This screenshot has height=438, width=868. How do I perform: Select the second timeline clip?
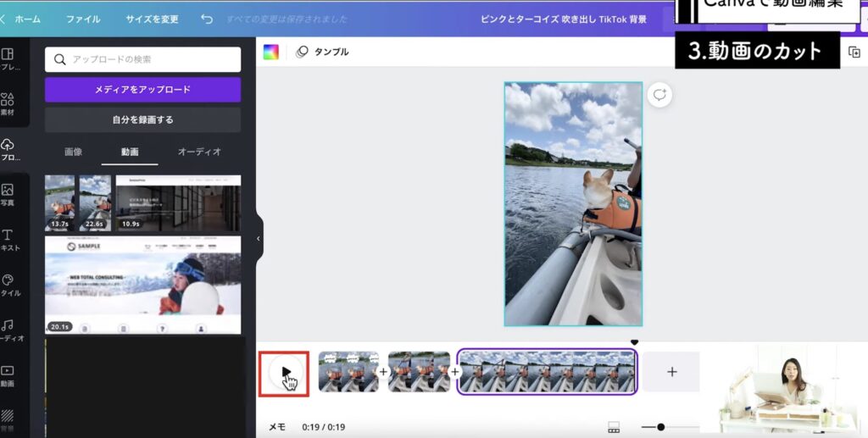[x=419, y=372]
